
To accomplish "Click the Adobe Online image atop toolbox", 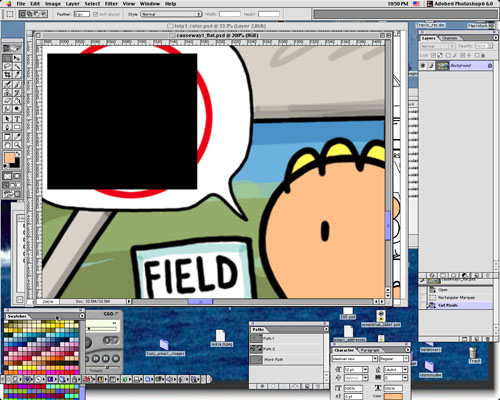I will click(12, 48).
